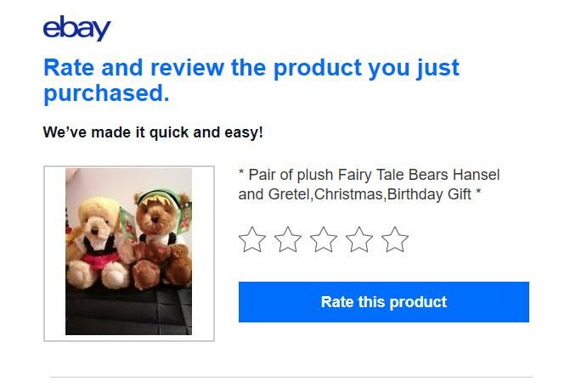Click the horizontal divider line below the product

(291, 377)
